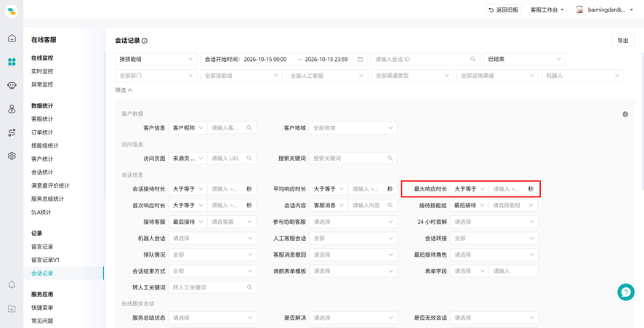Open the 全部渠道类型 dropdown

tap(412, 76)
